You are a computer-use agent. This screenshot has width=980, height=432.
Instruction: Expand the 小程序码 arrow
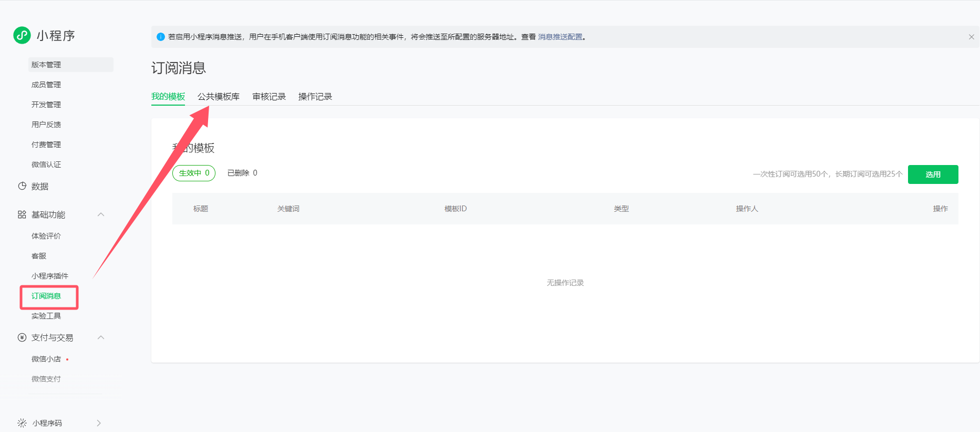click(x=99, y=423)
